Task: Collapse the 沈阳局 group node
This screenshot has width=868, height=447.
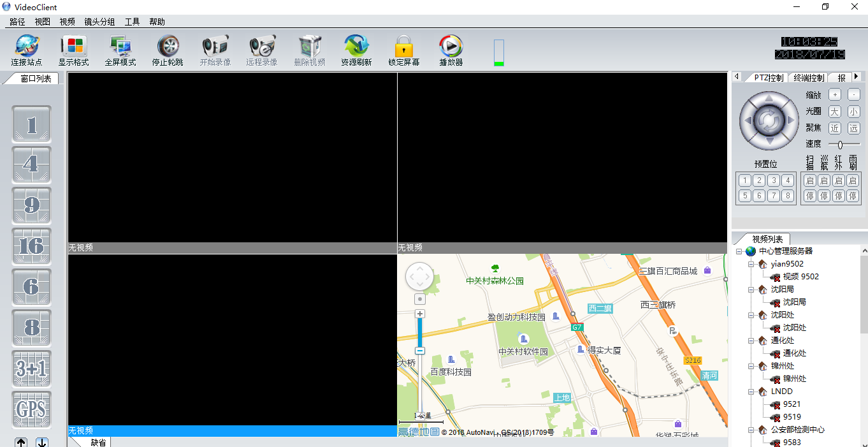Action: point(751,289)
